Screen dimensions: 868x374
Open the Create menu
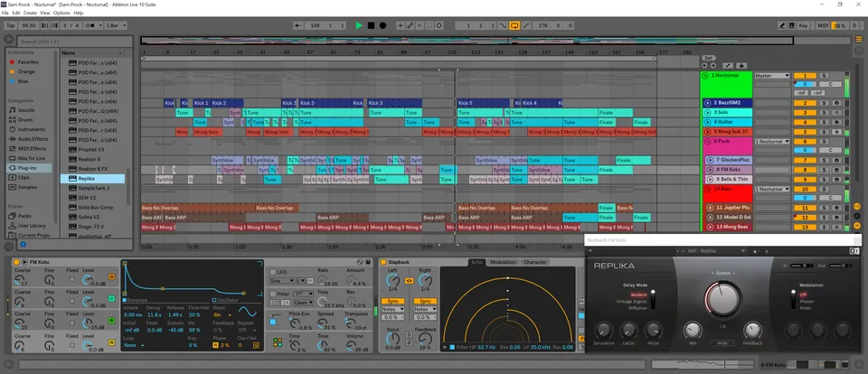[x=30, y=13]
